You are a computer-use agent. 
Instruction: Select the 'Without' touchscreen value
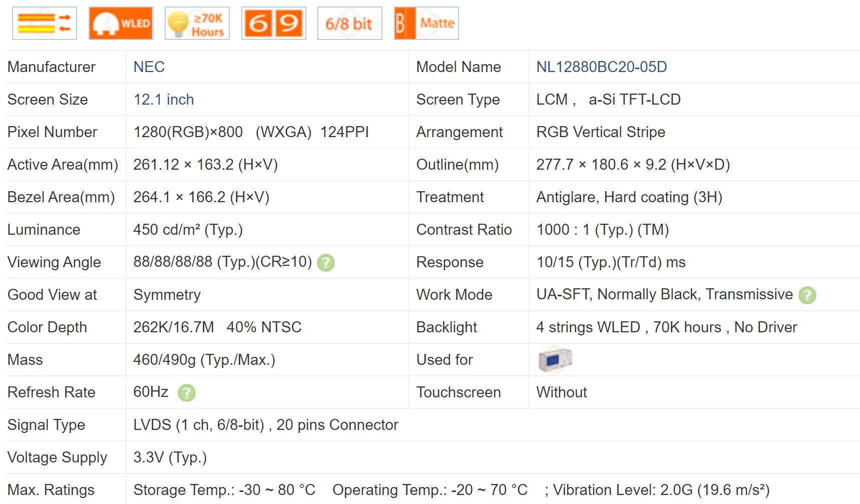coord(562,392)
